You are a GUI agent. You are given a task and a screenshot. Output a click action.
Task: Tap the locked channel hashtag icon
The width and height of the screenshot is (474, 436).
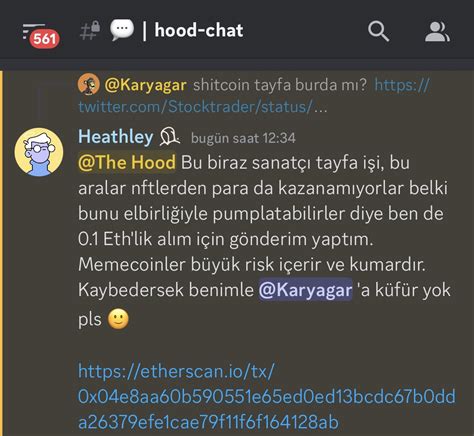(x=90, y=30)
